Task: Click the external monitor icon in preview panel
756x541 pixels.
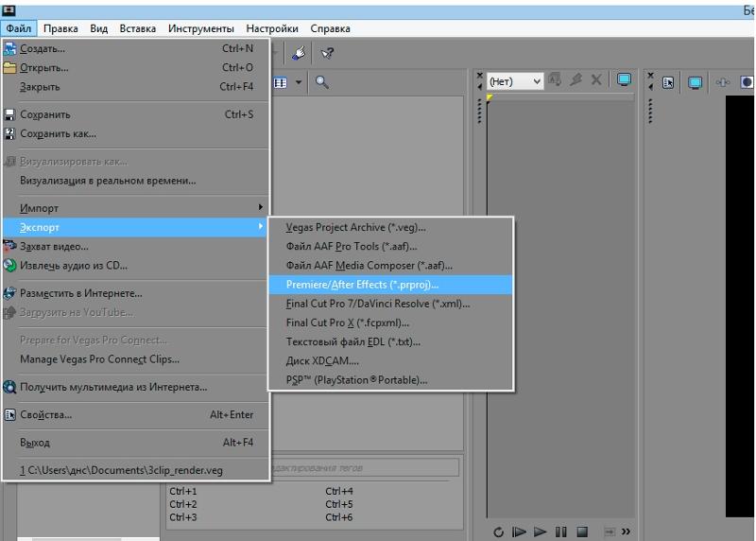Action: [x=695, y=82]
